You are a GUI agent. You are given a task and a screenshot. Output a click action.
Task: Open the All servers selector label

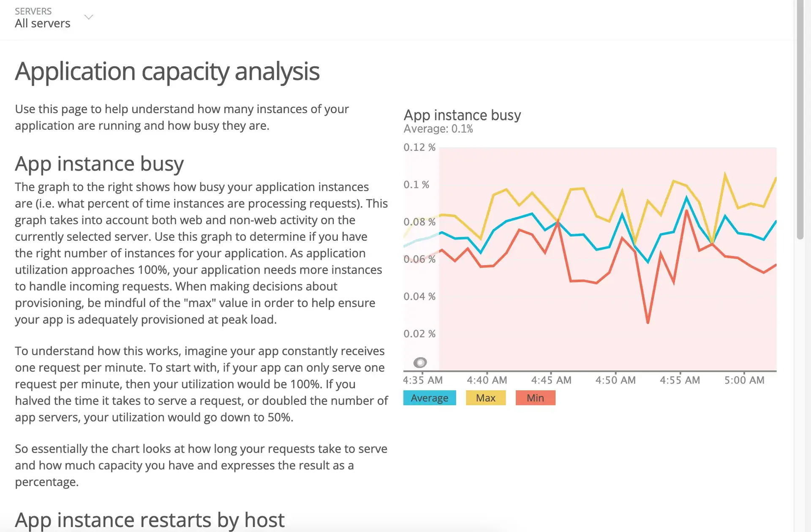click(43, 23)
